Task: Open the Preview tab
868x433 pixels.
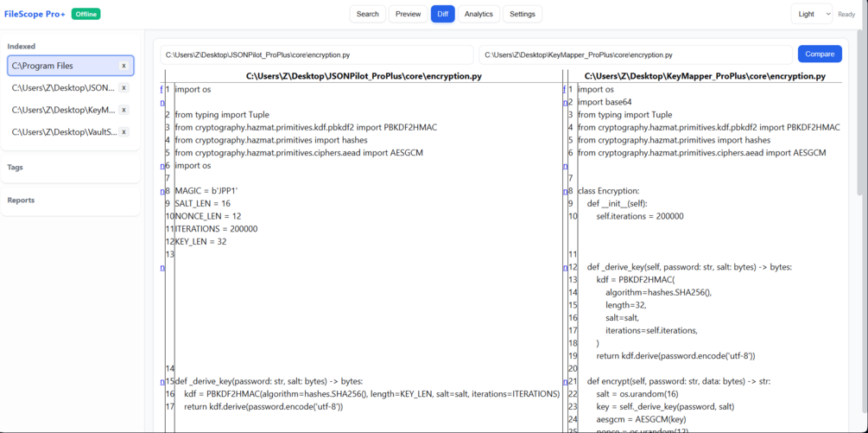Action: click(408, 14)
